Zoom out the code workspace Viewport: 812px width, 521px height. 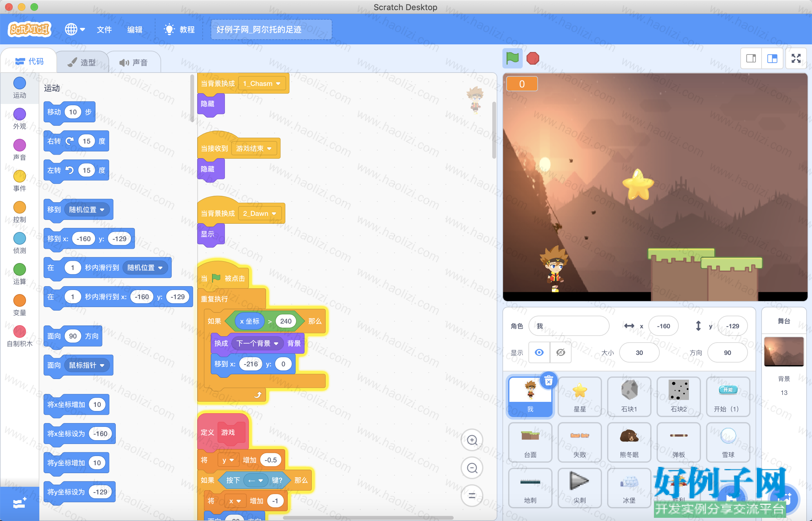pos(472,468)
